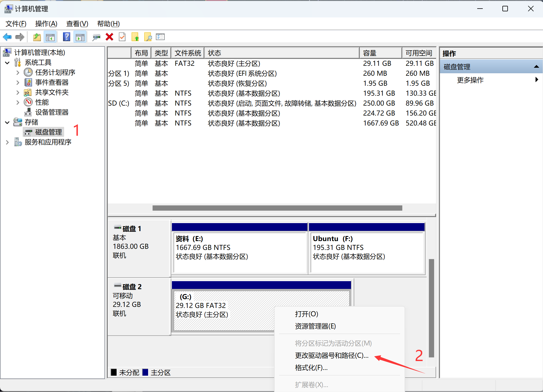The height and width of the screenshot is (392, 543).
Task: Sort by the 状态 column header
Action: (282, 53)
